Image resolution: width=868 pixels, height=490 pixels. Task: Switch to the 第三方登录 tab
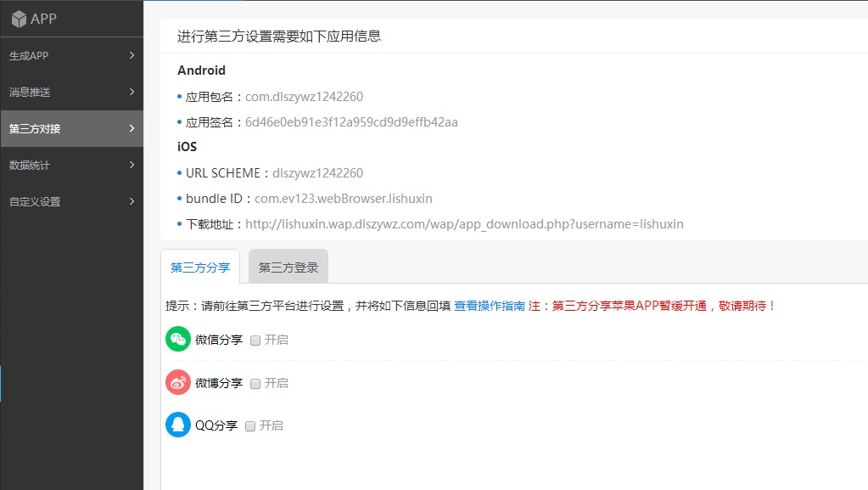(x=288, y=268)
